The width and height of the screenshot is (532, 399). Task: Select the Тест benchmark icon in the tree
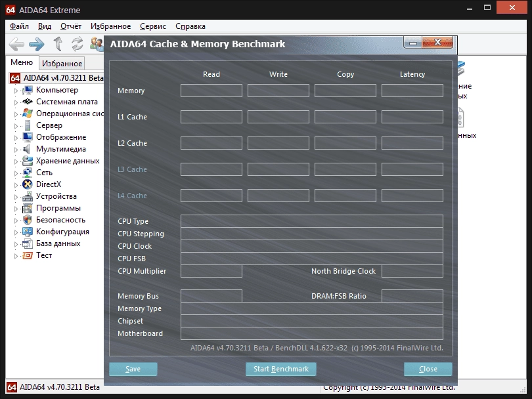pyautogui.click(x=28, y=255)
